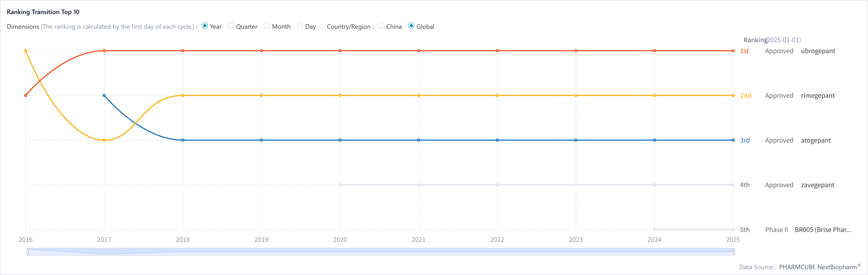The image size is (868, 275).
Task: Click the BR005 2024 gray data point
Action: tap(654, 230)
